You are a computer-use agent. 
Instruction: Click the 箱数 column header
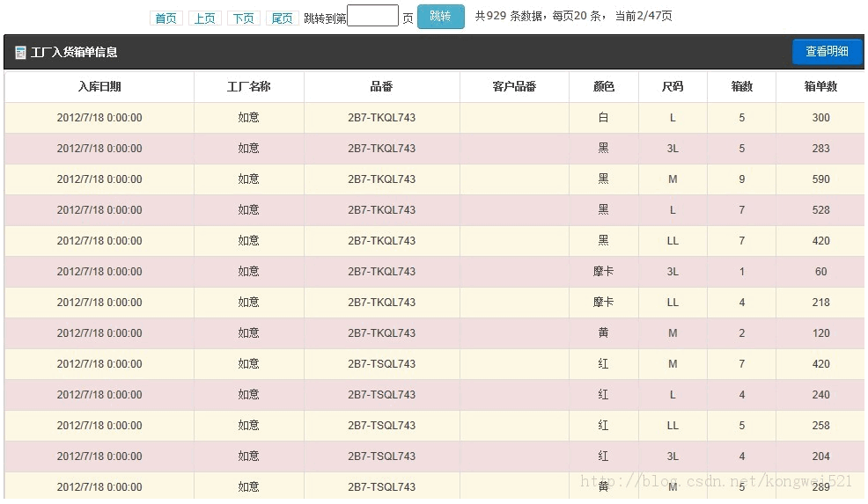741,87
